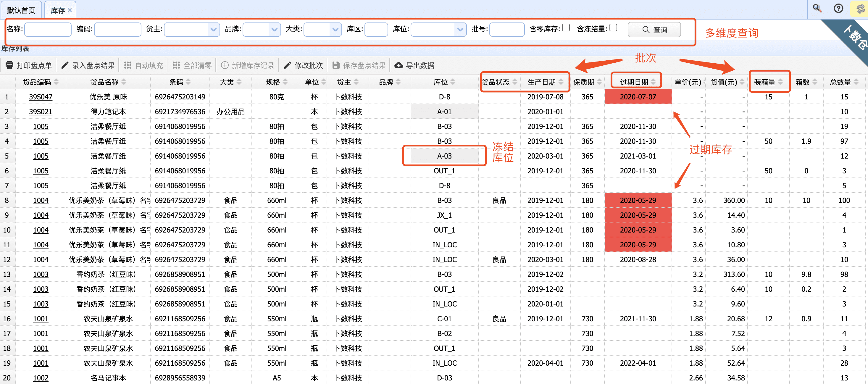868x384 pixels.
Task: Sort by 货主 column sort arrows
Action: tap(356, 82)
